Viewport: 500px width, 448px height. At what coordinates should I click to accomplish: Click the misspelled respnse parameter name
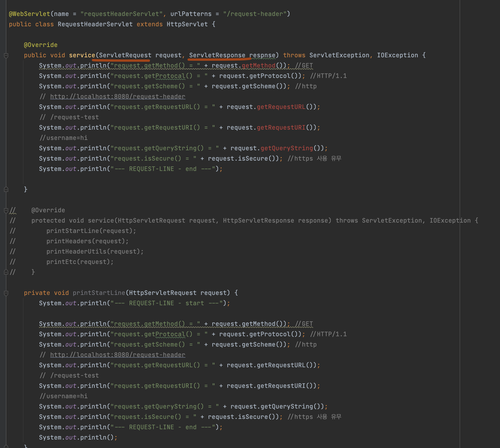pos(262,55)
